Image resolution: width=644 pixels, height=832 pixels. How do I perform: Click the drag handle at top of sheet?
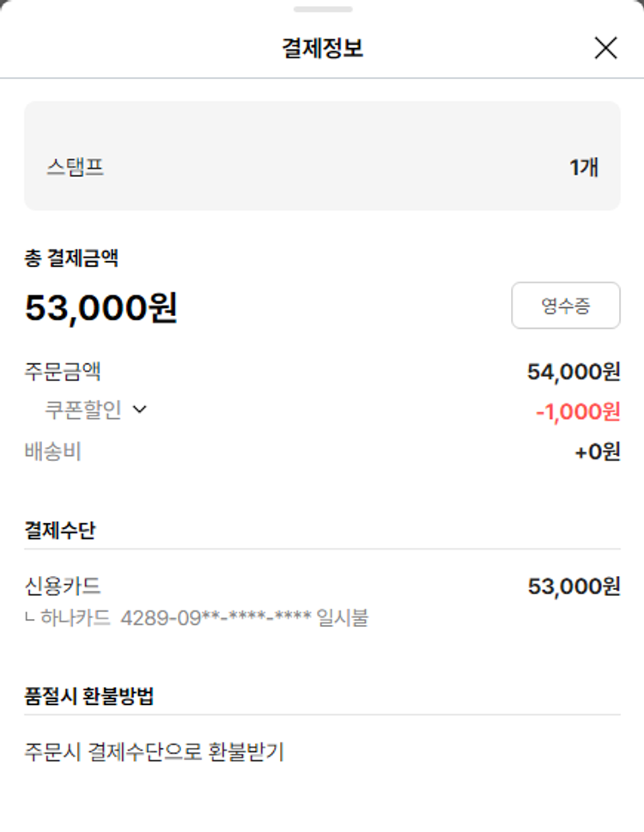coord(322,9)
